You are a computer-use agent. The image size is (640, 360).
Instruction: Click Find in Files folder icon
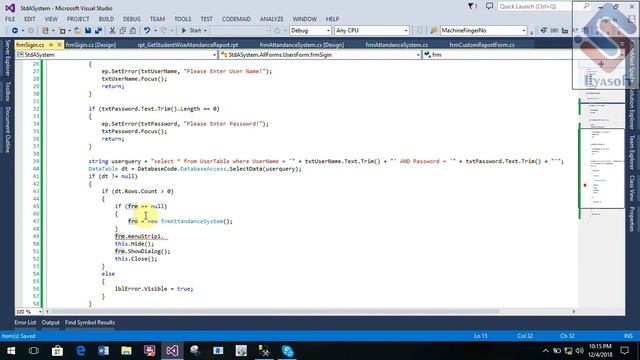coord(434,31)
